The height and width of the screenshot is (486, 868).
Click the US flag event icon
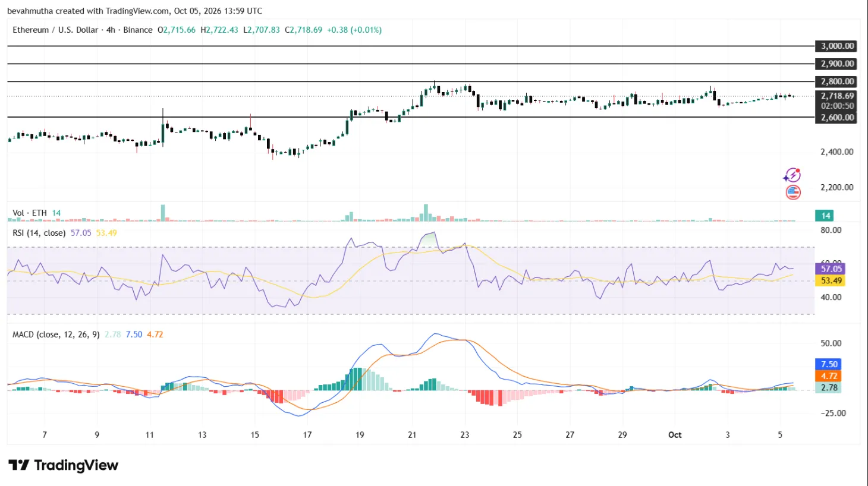coord(793,192)
